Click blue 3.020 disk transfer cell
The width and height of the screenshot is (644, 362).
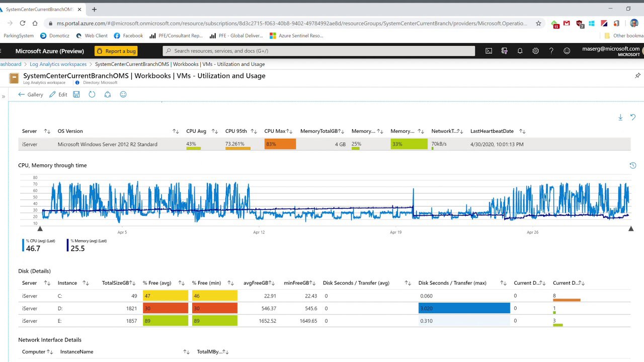point(464,308)
